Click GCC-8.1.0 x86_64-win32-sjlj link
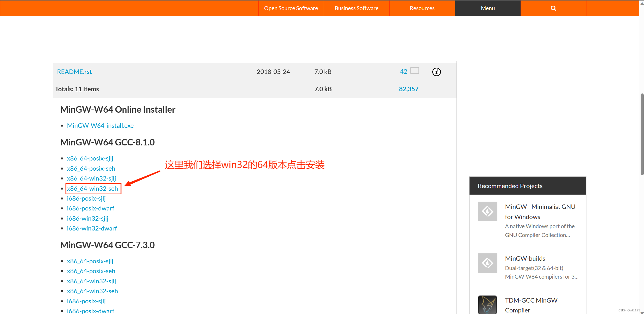This screenshot has width=644, height=314. [x=91, y=178]
